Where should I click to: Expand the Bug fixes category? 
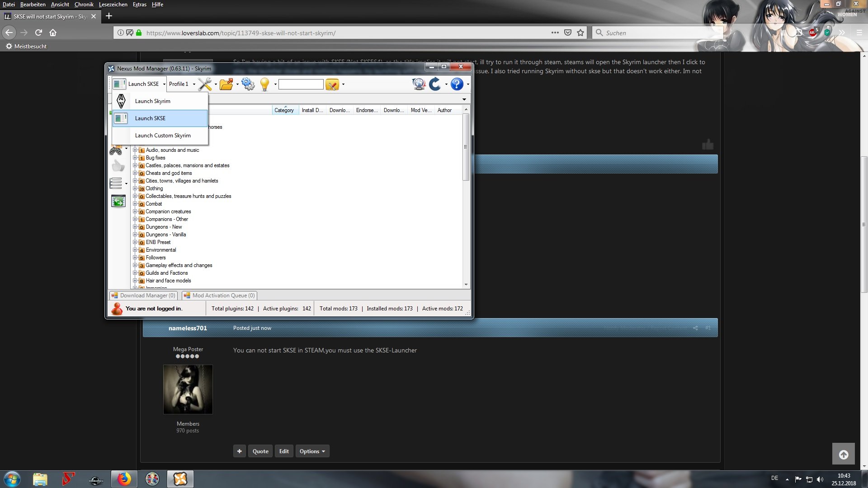(135, 158)
